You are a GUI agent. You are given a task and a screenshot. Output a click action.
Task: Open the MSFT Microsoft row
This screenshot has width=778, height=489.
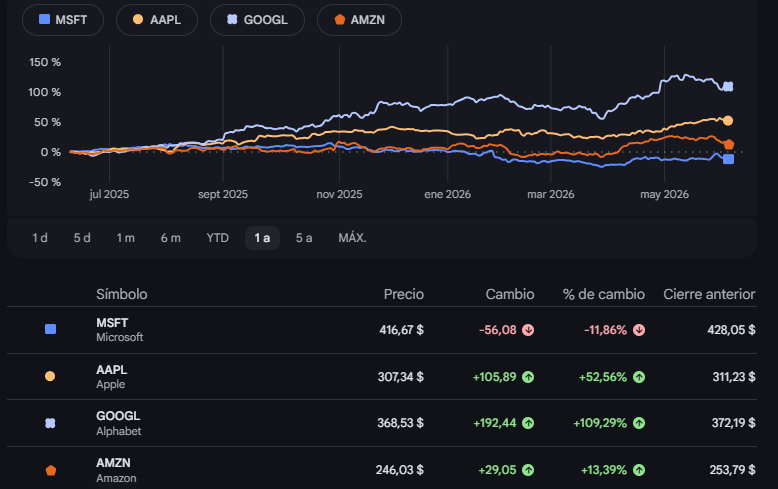pyautogui.click(x=382, y=330)
